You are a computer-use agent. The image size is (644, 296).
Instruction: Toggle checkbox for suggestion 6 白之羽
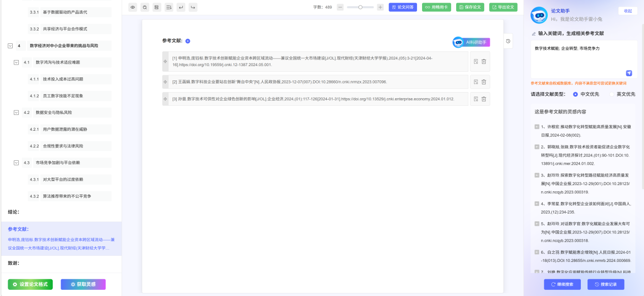click(537, 252)
